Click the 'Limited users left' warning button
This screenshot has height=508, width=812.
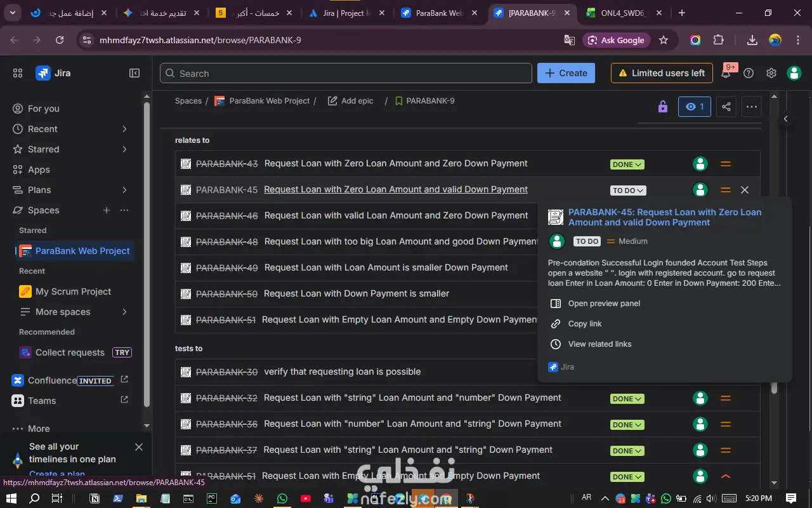662,73
